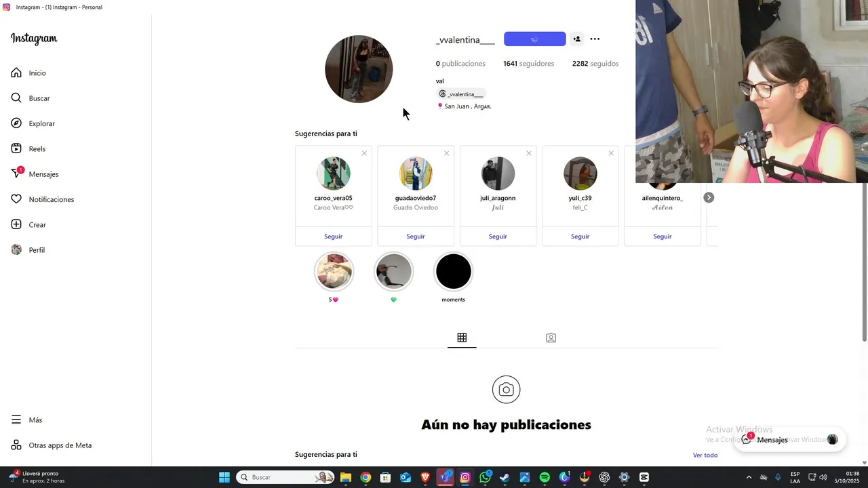Click the microphone tray icon
This screenshot has height=488, width=868.
click(778, 477)
